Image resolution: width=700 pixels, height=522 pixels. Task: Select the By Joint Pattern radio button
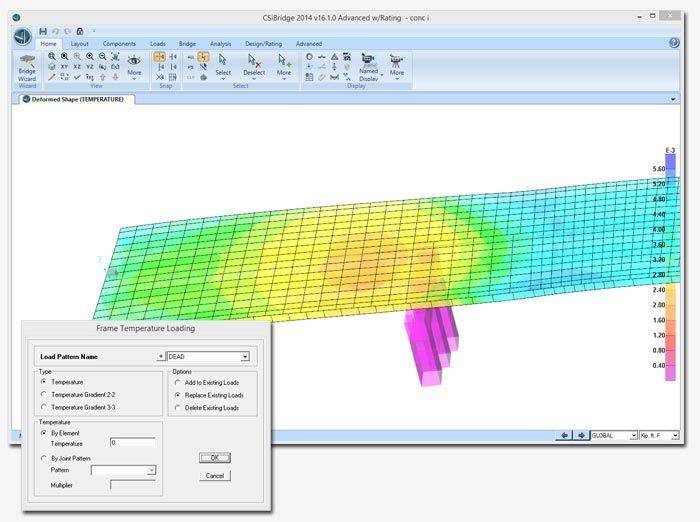coord(44,458)
